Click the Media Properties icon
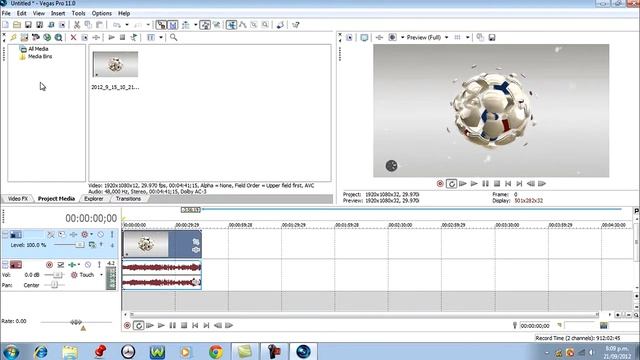Image resolution: width=640 pixels, height=360 pixels. click(84, 38)
